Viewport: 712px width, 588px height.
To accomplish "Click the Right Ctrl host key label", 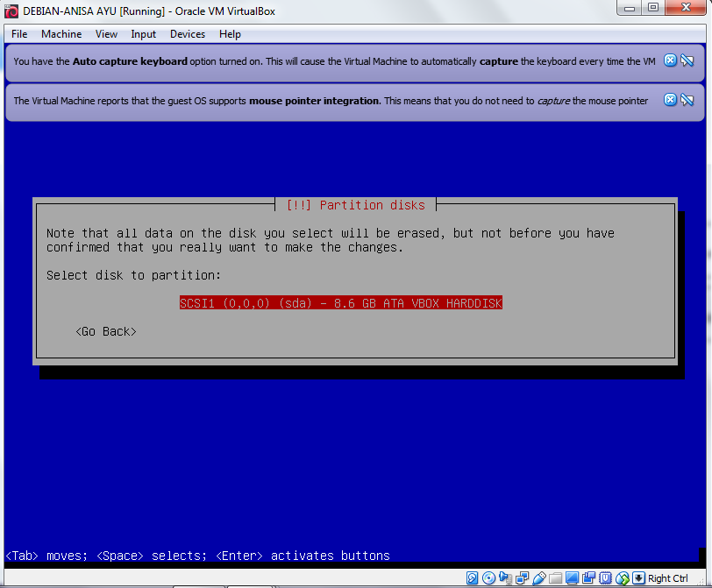I will (668, 578).
